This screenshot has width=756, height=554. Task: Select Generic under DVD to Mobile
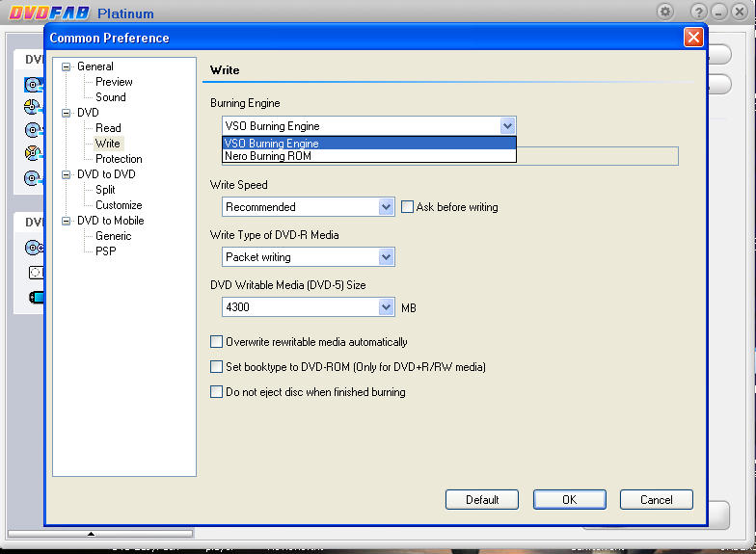coord(114,236)
